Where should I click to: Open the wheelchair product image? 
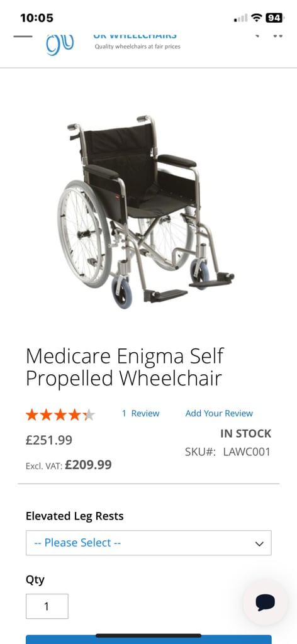coord(146,211)
